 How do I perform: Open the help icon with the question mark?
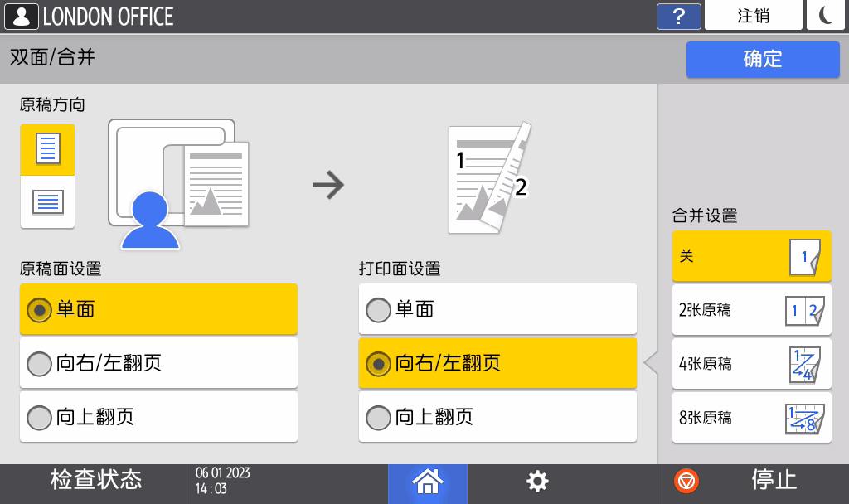[678, 16]
